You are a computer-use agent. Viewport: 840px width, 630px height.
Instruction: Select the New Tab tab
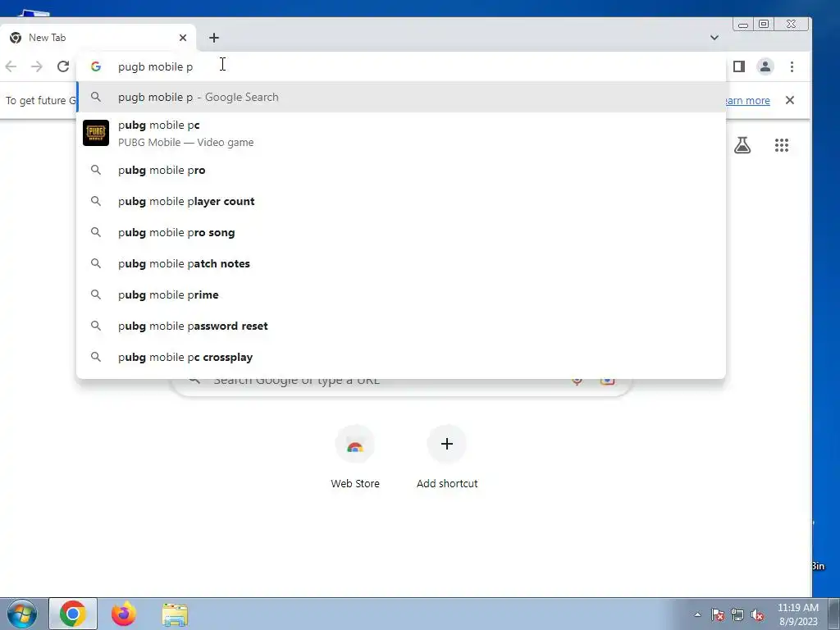point(98,38)
